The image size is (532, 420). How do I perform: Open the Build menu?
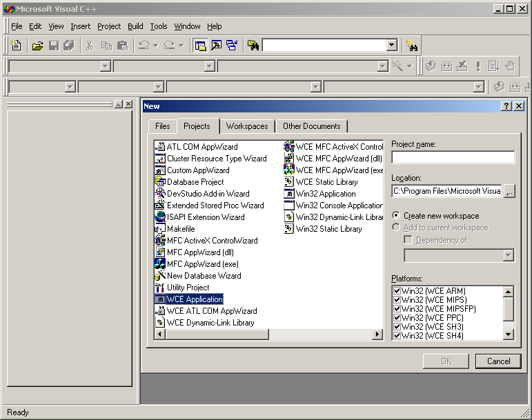(x=135, y=26)
